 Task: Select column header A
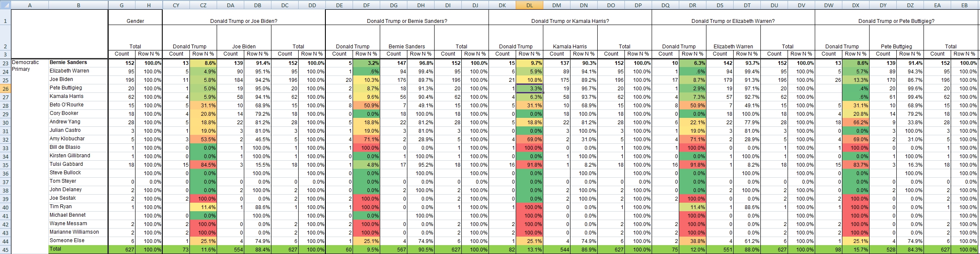[x=30, y=5]
